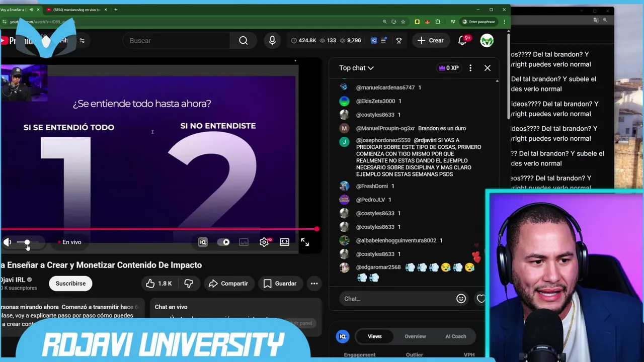Open the Djavi IRL channel name
This screenshot has height=362, width=644.
[x=13, y=280]
